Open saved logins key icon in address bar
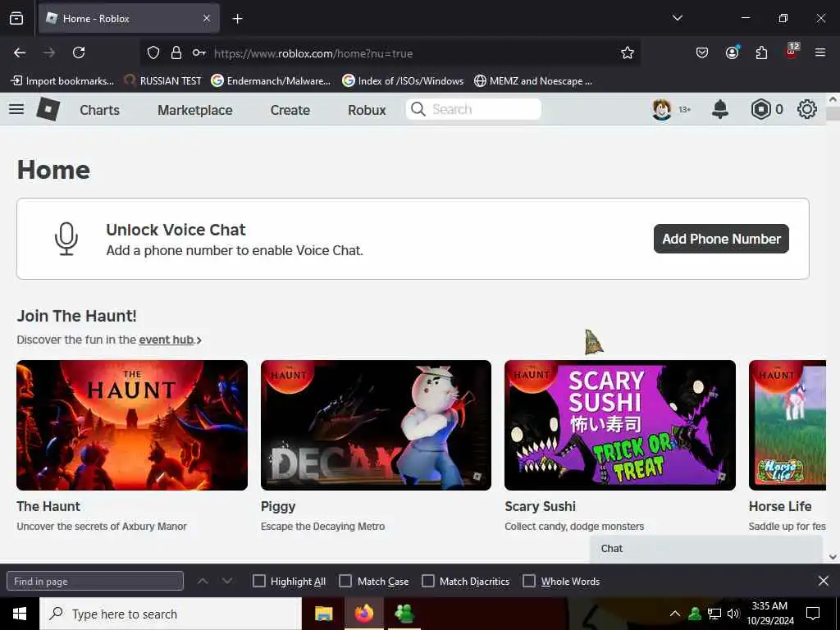840x630 pixels. point(199,52)
